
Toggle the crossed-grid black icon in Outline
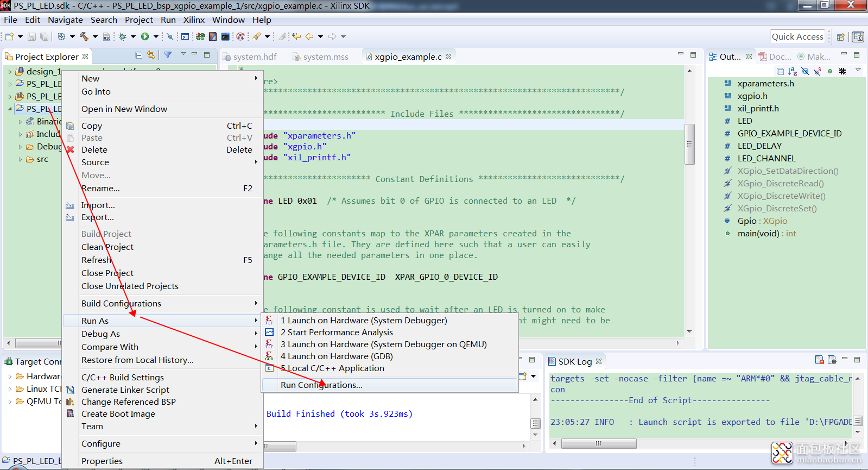tap(842, 71)
